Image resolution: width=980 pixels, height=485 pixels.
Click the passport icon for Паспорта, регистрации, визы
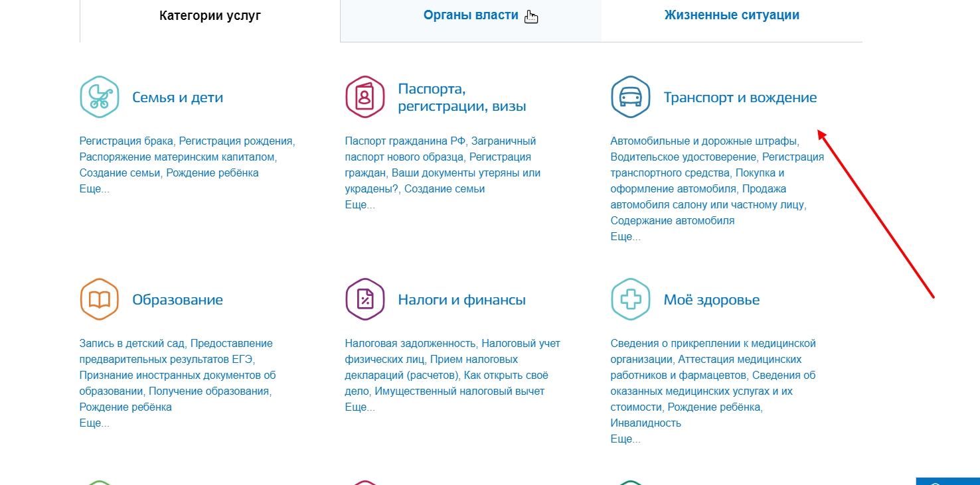click(x=365, y=97)
